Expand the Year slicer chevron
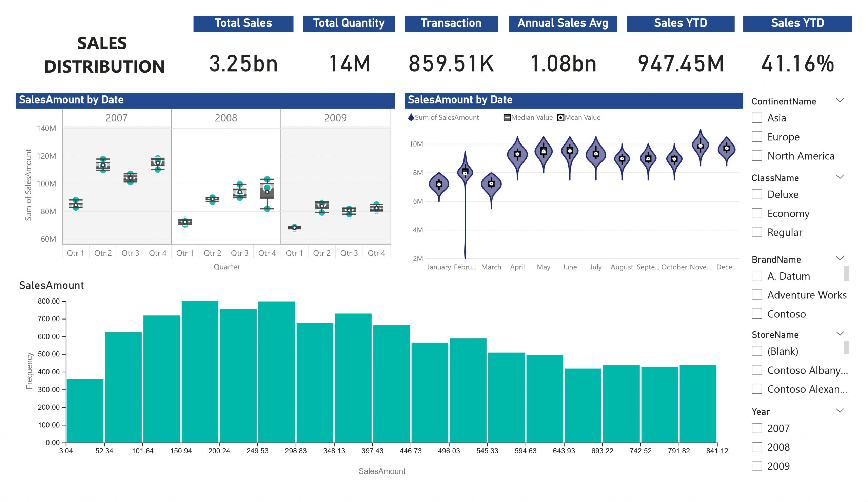Viewport: 868px width, 502px height. (840, 411)
